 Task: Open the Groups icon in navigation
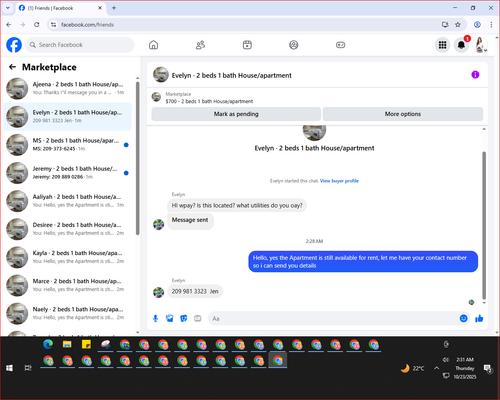(294, 45)
